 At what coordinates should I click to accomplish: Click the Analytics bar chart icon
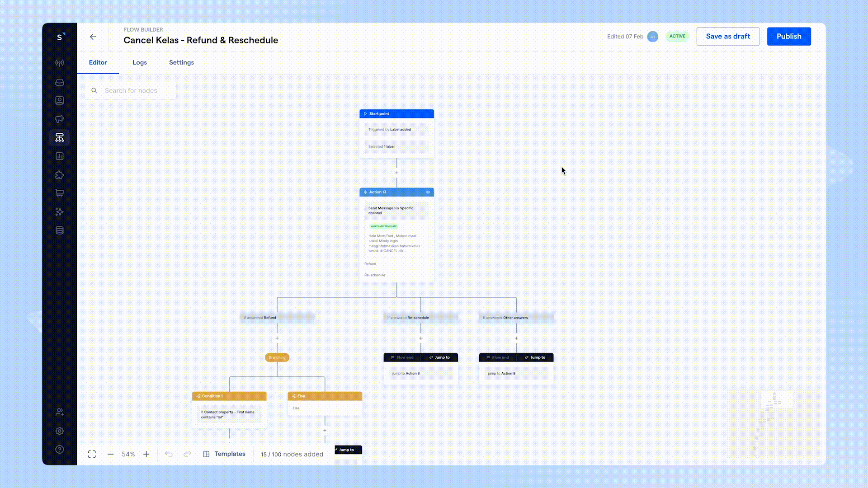59,156
